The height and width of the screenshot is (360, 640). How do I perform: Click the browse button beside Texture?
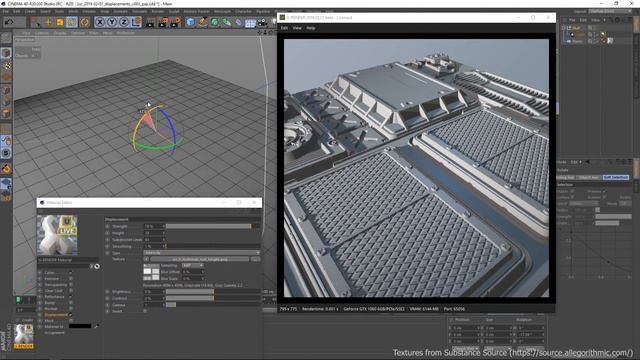256,259
